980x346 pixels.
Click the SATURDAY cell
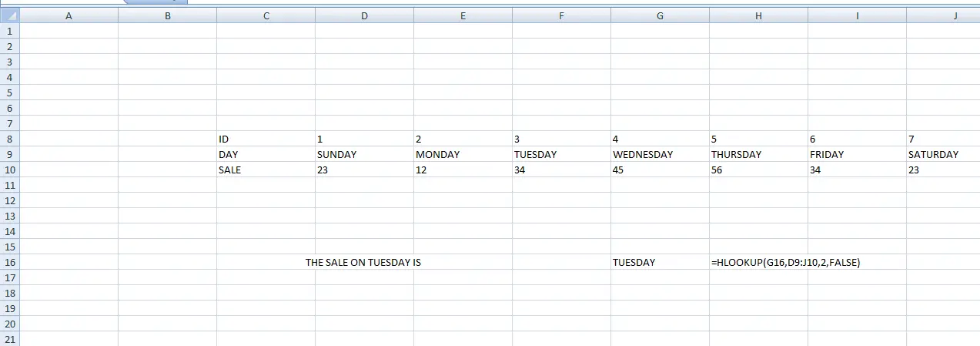pos(943,154)
